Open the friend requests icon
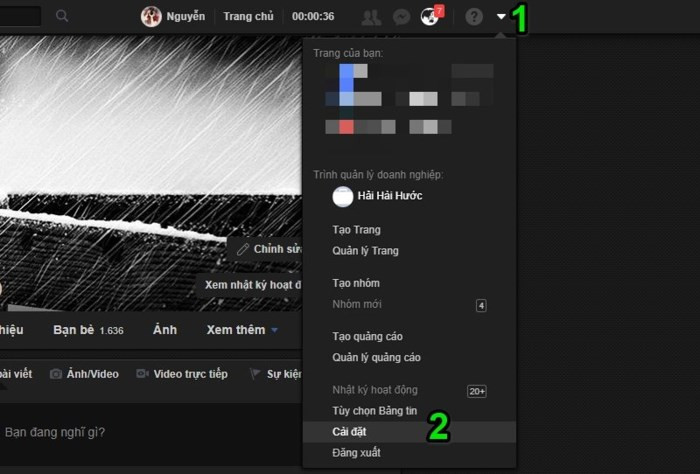 pyautogui.click(x=371, y=17)
